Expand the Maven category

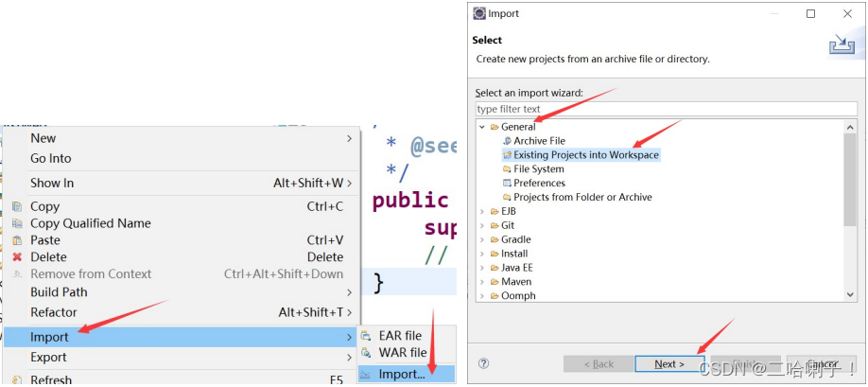coord(482,281)
